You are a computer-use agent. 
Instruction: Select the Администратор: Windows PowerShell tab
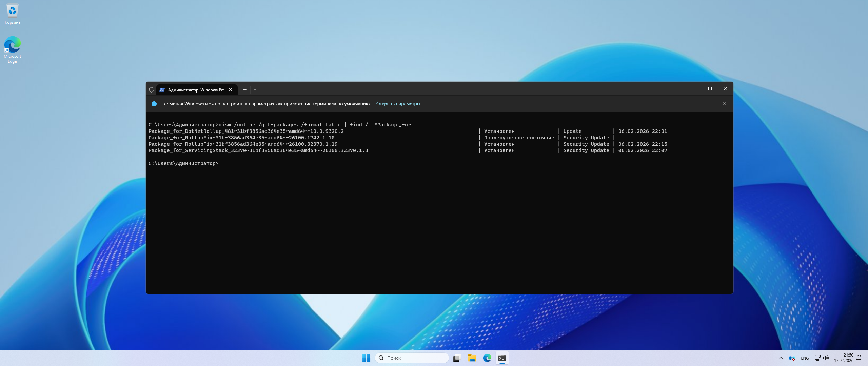tap(195, 90)
